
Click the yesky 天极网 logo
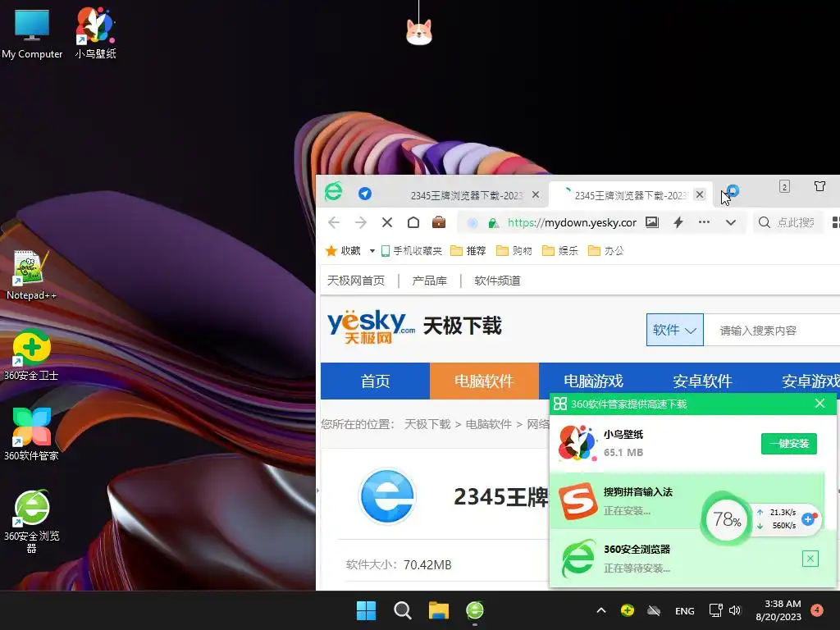tap(371, 326)
